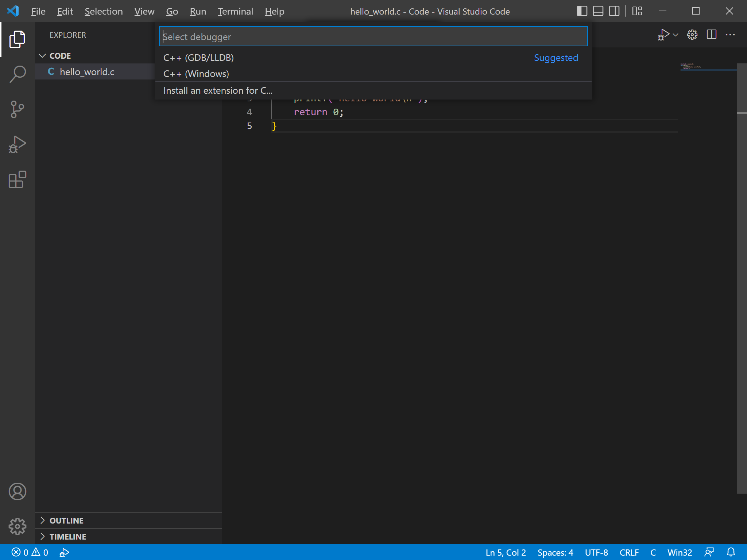Viewport: 747px width, 560px height.
Task: Select C++ (Windows) debugger option
Action: coord(196,74)
